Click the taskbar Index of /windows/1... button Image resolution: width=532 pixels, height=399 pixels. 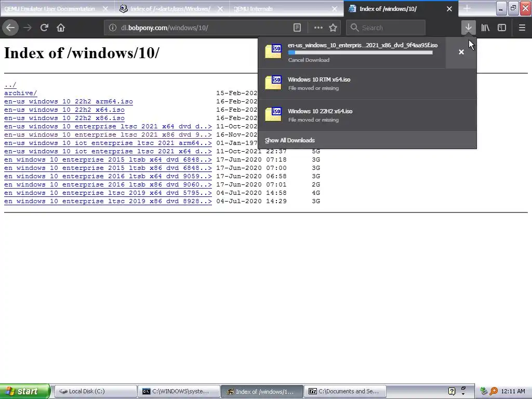click(x=262, y=391)
